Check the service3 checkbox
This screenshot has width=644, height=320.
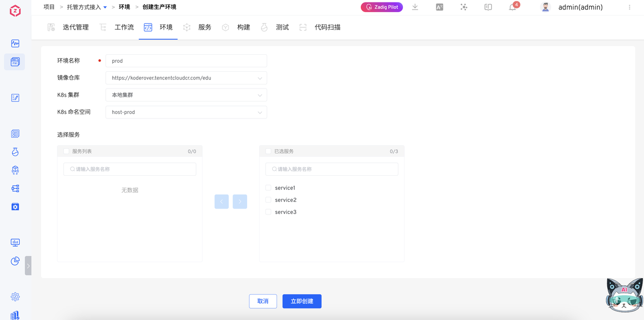point(268,212)
